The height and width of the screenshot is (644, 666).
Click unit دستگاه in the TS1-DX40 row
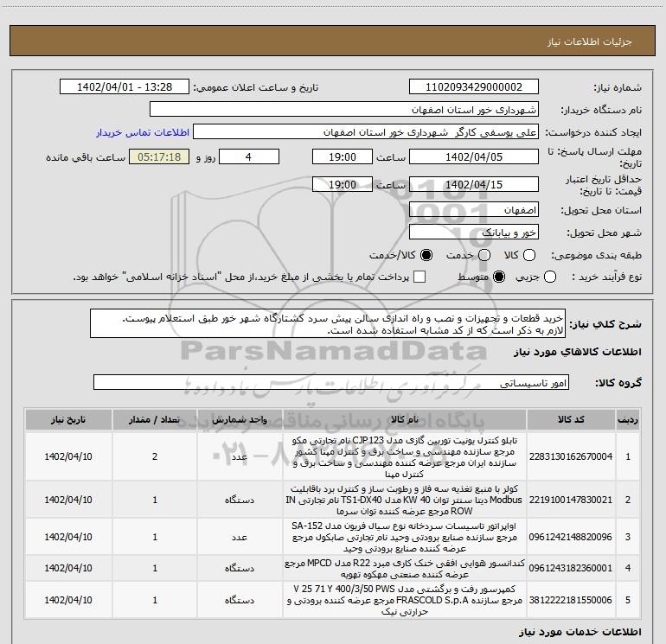point(240,500)
